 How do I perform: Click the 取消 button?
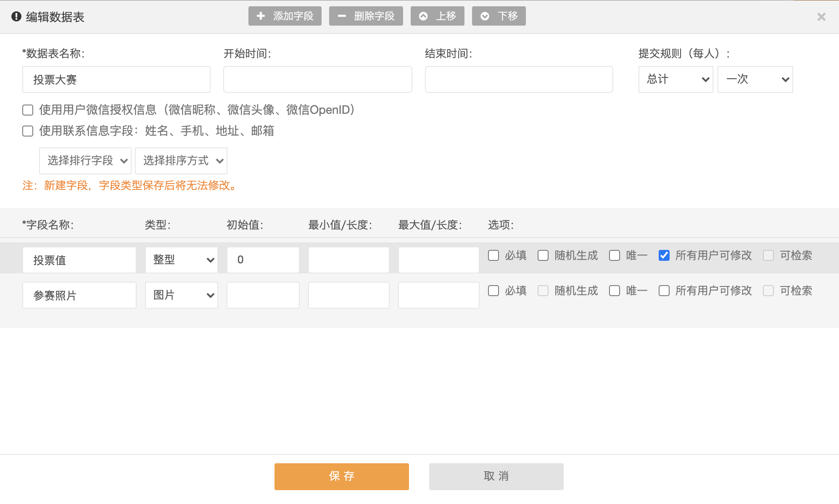pyautogui.click(x=496, y=476)
